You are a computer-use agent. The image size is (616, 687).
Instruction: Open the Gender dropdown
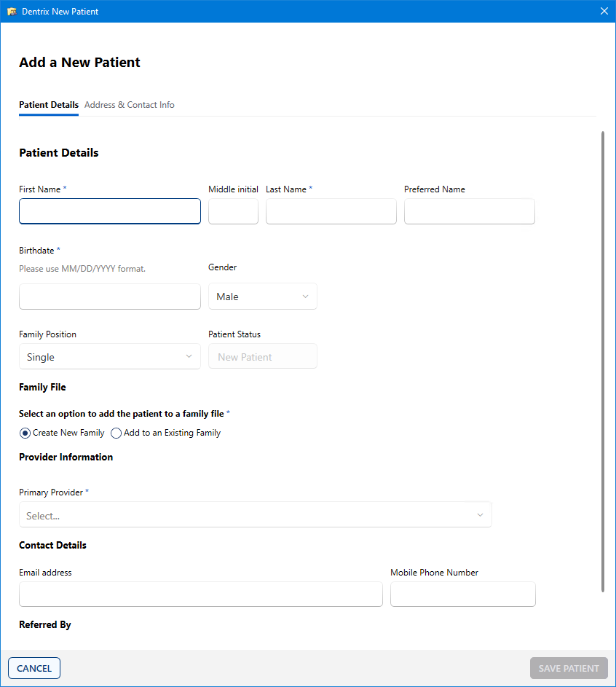pos(262,297)
